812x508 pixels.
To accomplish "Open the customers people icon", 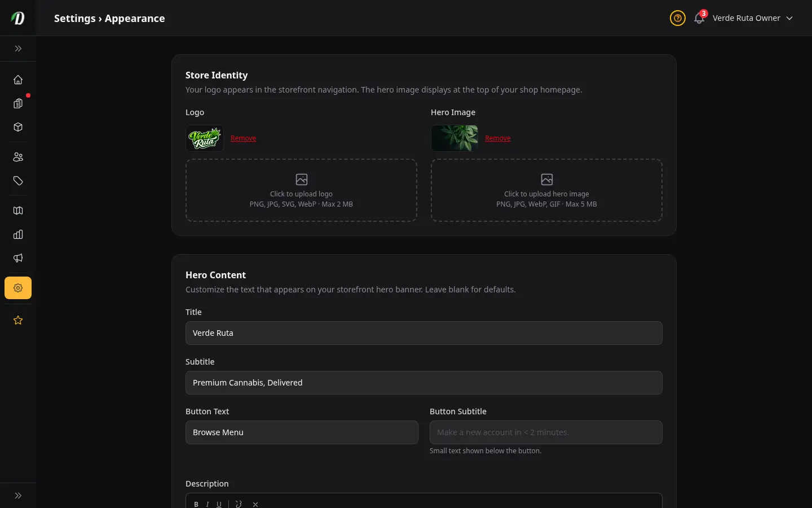I will [x=18, y=157].
